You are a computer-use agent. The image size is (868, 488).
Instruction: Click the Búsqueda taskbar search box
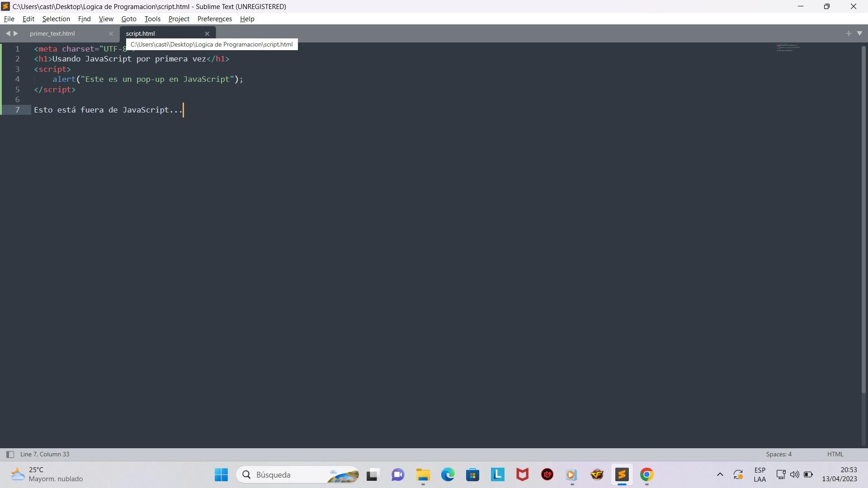[x=298, y=475]
